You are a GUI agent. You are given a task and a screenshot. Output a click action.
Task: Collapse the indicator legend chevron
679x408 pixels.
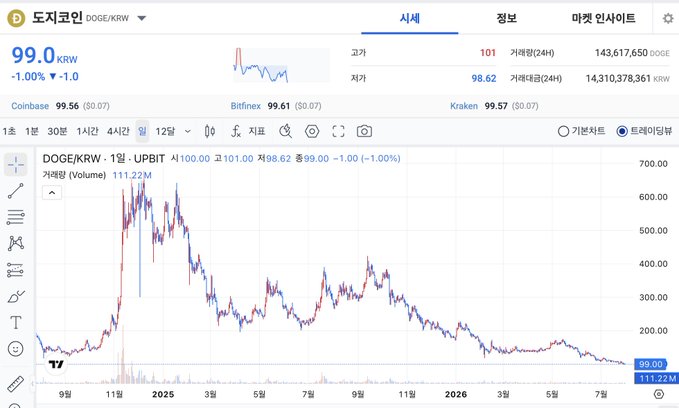52,193
